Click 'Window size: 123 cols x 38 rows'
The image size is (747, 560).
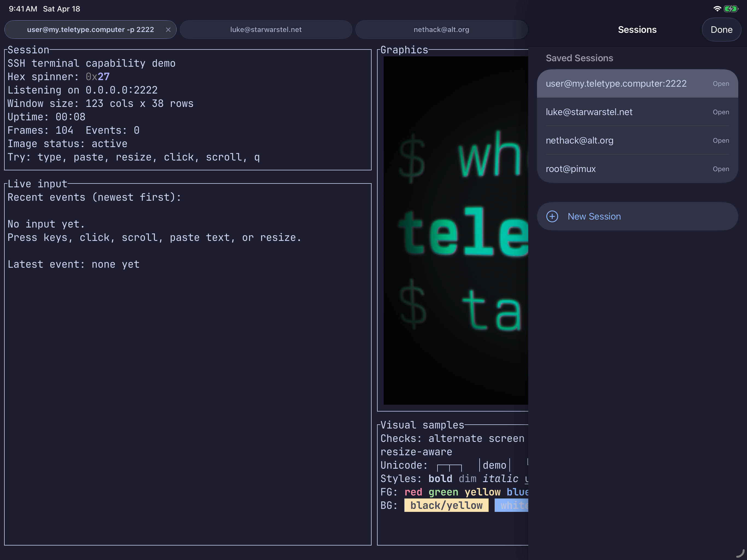[100, 104]
